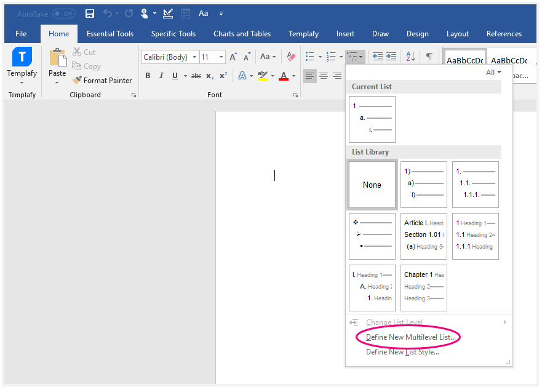Toggle Italic formatting
The height and width of the screenshot is (392, 542).
click(x=161, y=75)
